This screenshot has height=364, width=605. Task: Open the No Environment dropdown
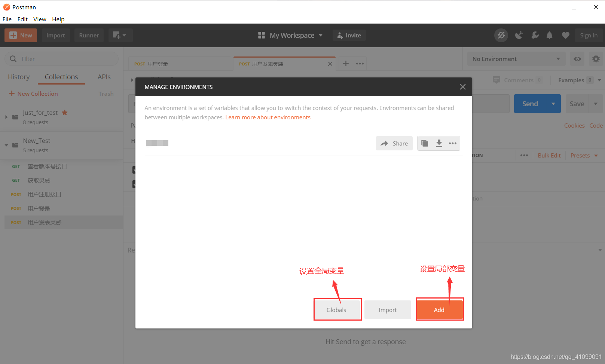coord(516,59)
